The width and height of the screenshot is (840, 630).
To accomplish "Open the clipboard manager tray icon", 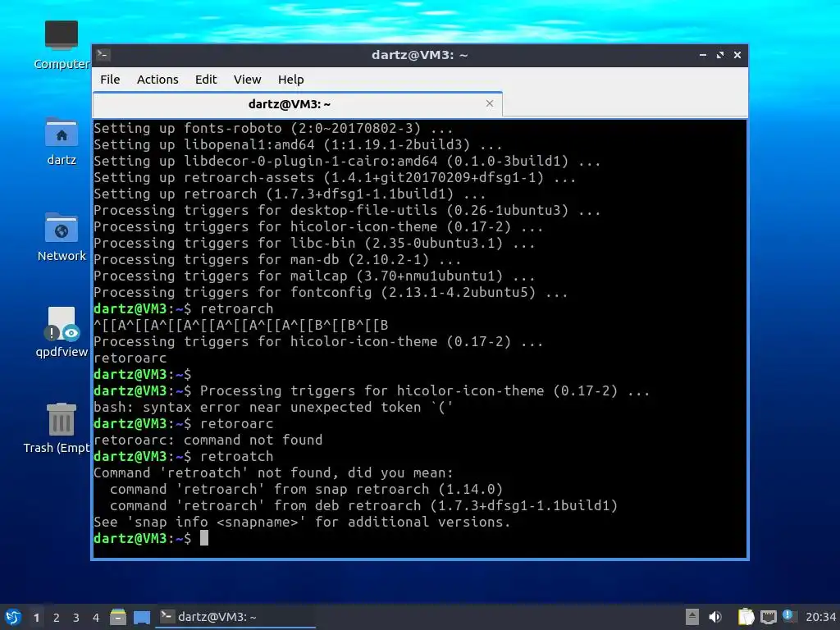I will coord(746,617).
